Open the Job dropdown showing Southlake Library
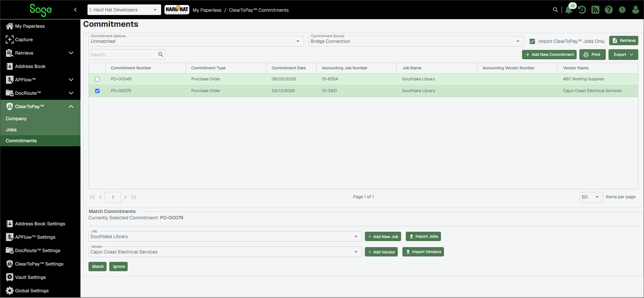 click(x=225, y=236)
